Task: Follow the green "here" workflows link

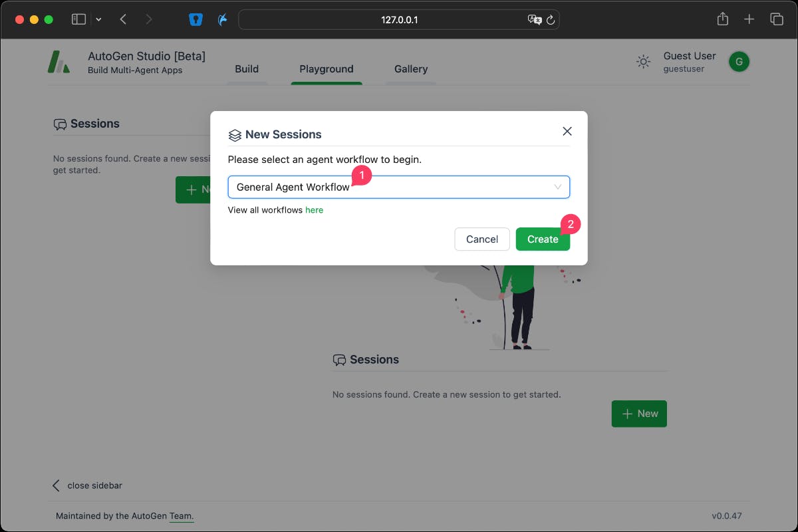Action: (x=314, y=210)
